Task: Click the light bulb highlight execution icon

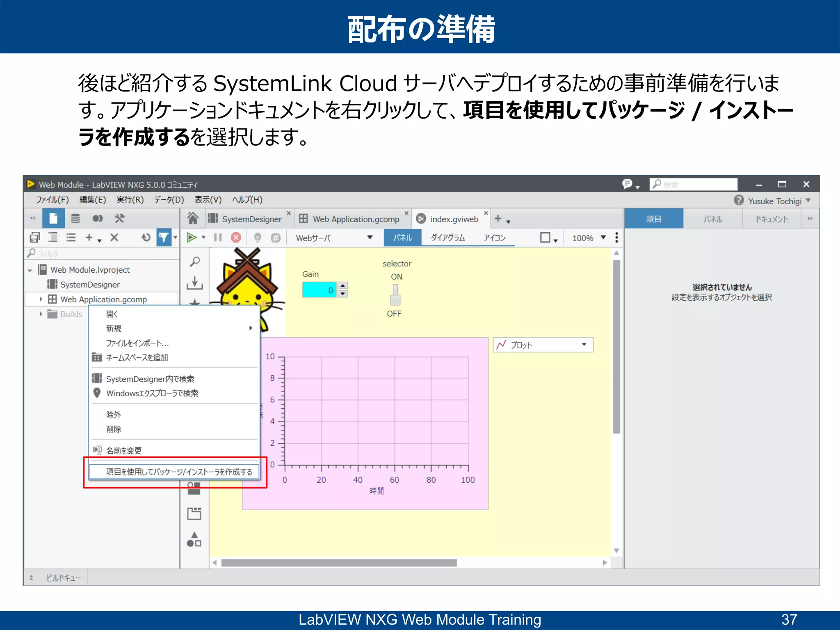Action: tap(258, 237)
